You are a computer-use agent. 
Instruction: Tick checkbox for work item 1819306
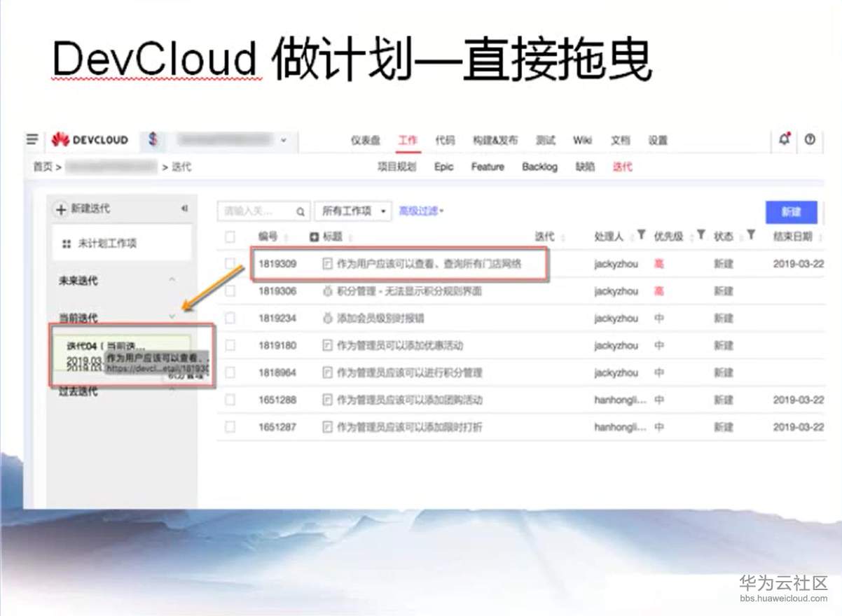coord(230,291)
